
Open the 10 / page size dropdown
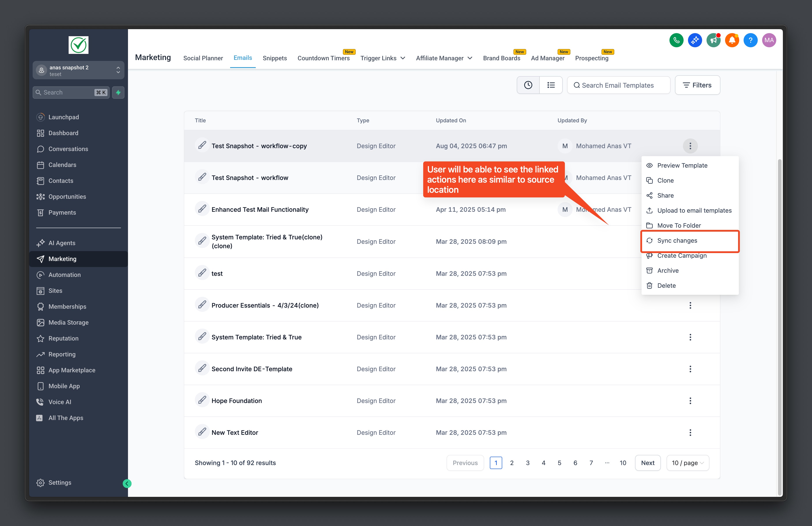pos(688,463)
